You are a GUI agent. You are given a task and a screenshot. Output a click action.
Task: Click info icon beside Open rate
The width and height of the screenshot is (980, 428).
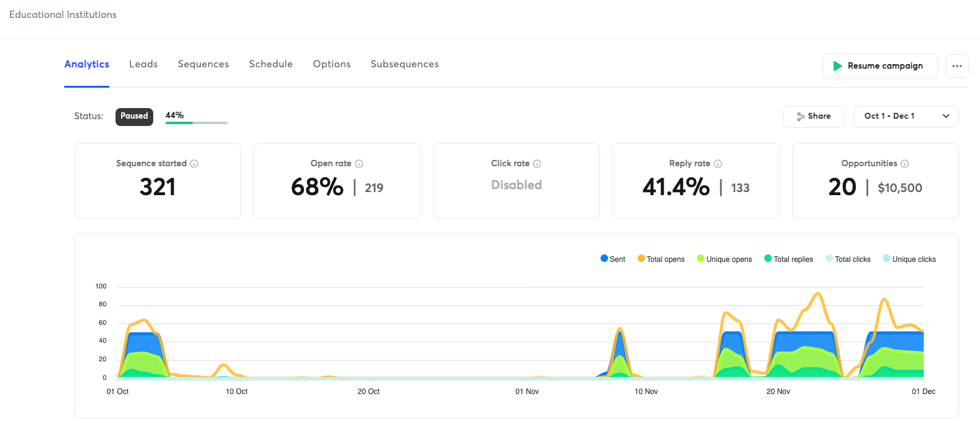pyautogui.click(x=359, y=164)
